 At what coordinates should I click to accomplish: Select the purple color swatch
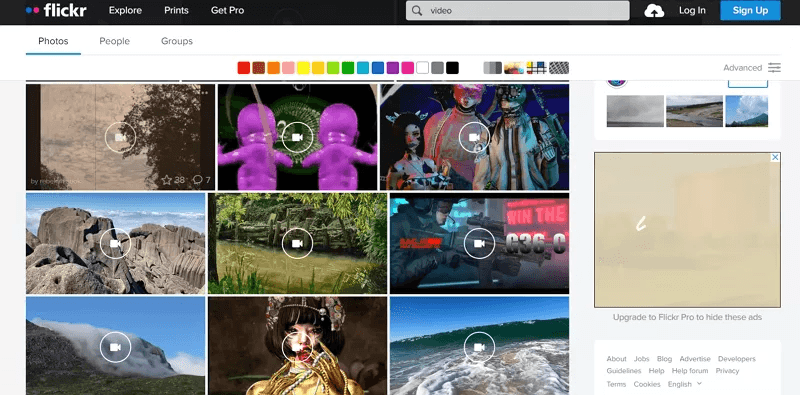pos(392,67)
